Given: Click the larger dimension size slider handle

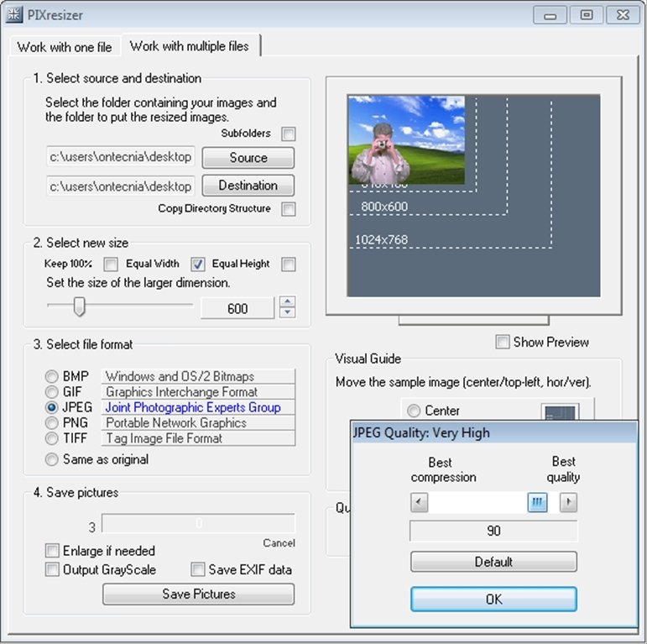Looking at the screenshot, I should click(x=79, y=306).
